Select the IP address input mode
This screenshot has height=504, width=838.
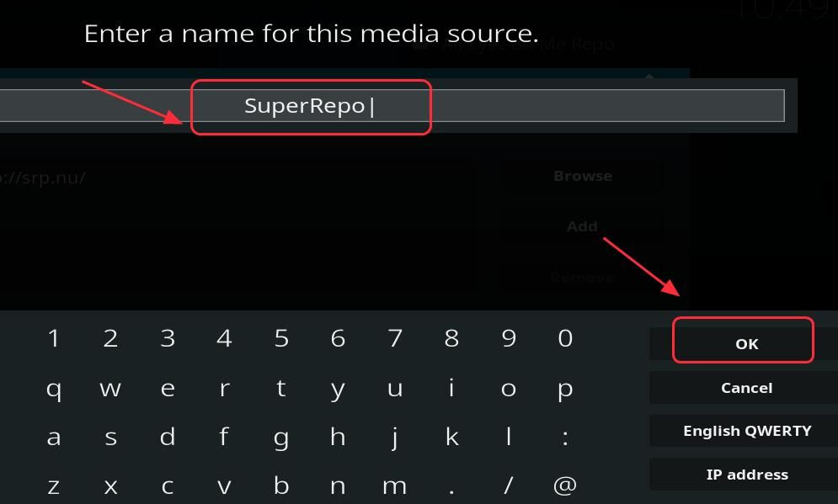point(746,475)
